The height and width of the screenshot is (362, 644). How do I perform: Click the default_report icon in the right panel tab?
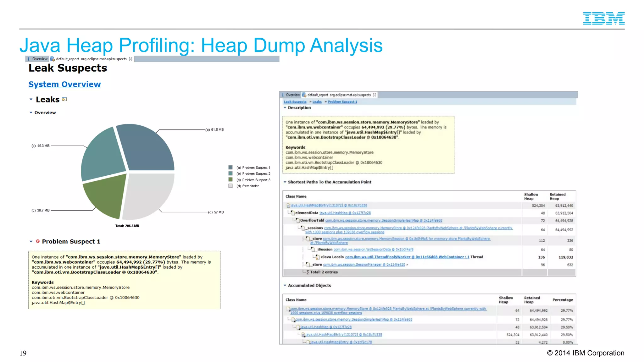(x=304, y=95)
